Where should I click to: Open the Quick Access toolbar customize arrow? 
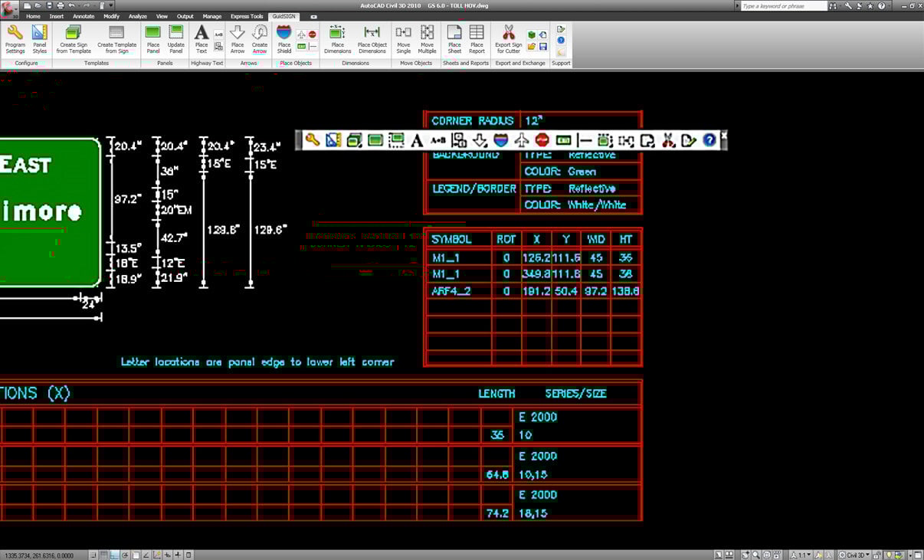coord(113,5)
